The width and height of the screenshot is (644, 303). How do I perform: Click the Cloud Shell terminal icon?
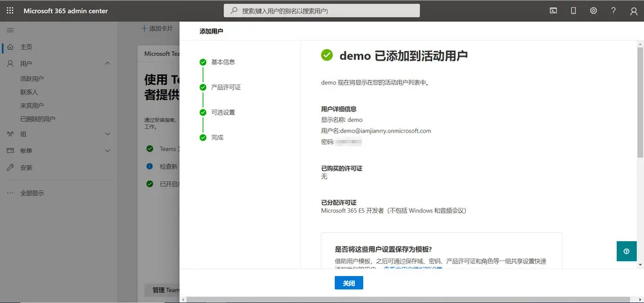coord(553,11)
